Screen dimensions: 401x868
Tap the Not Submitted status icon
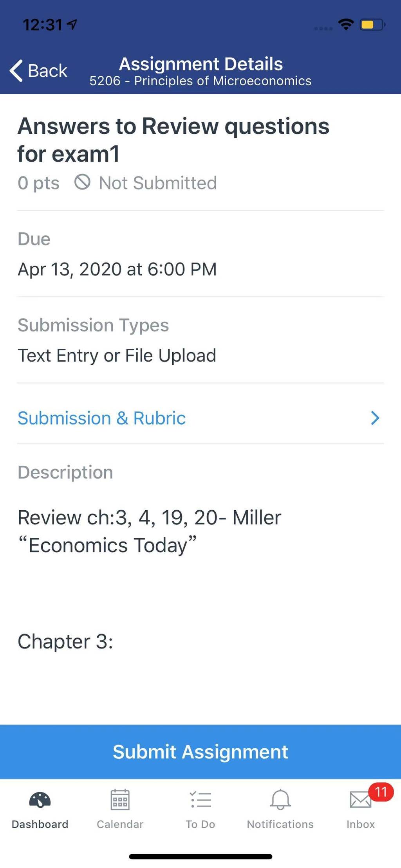(82, 182)
